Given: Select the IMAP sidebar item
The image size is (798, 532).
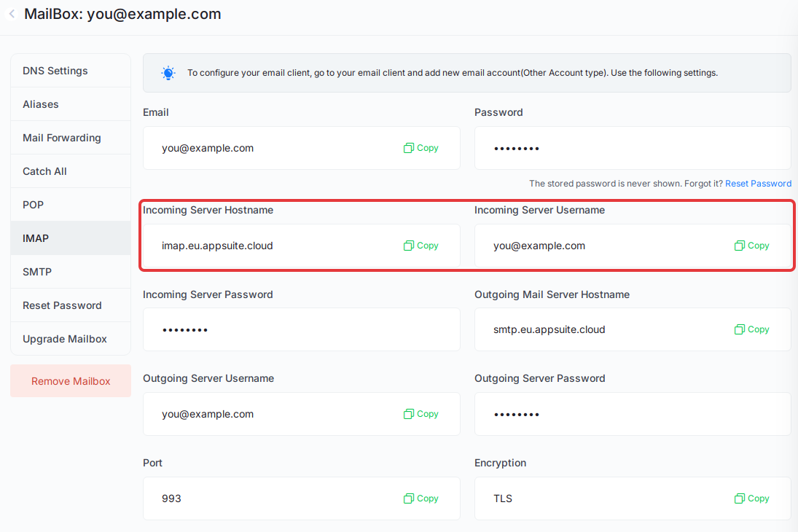Looking at the screenshot, I should click(x=71, y=238).
